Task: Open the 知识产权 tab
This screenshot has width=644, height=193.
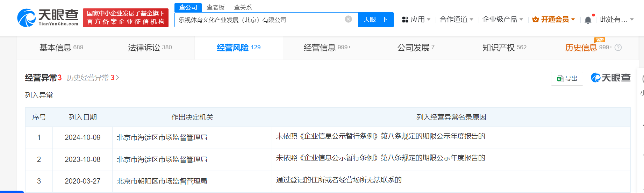Action: (x=505, y=48)
